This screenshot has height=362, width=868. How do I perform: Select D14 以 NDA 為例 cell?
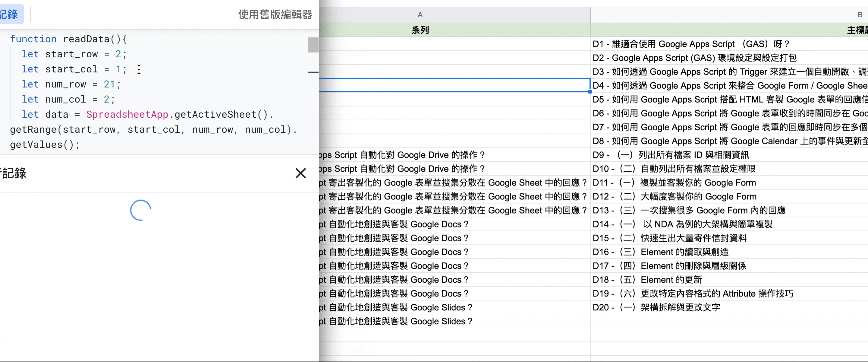click(682, 224)
